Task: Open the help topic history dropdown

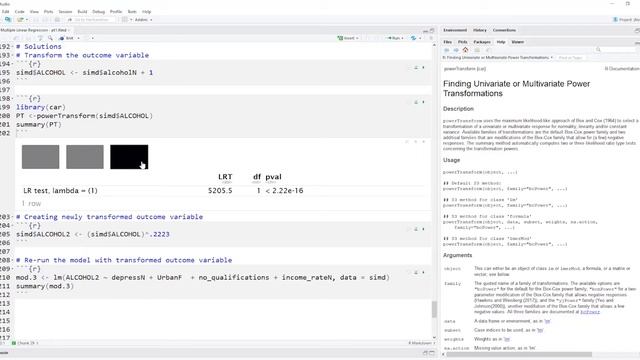Action: [551, 58]
